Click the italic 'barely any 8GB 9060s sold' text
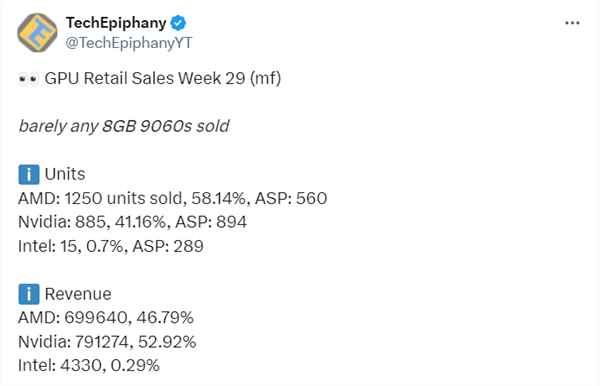The width and height of the screenshot is (600, 386). [x=124, y=126]
